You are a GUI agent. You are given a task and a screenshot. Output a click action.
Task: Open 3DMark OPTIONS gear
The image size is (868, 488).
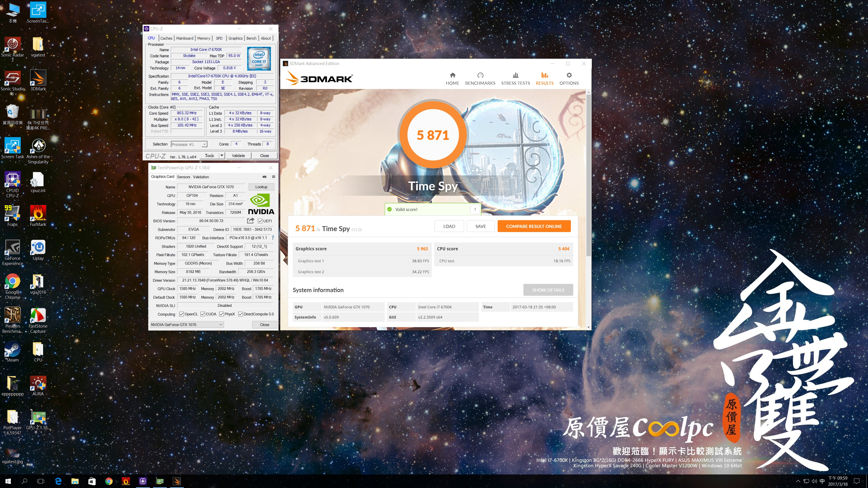pyautogui.click(x=569, y=79)
